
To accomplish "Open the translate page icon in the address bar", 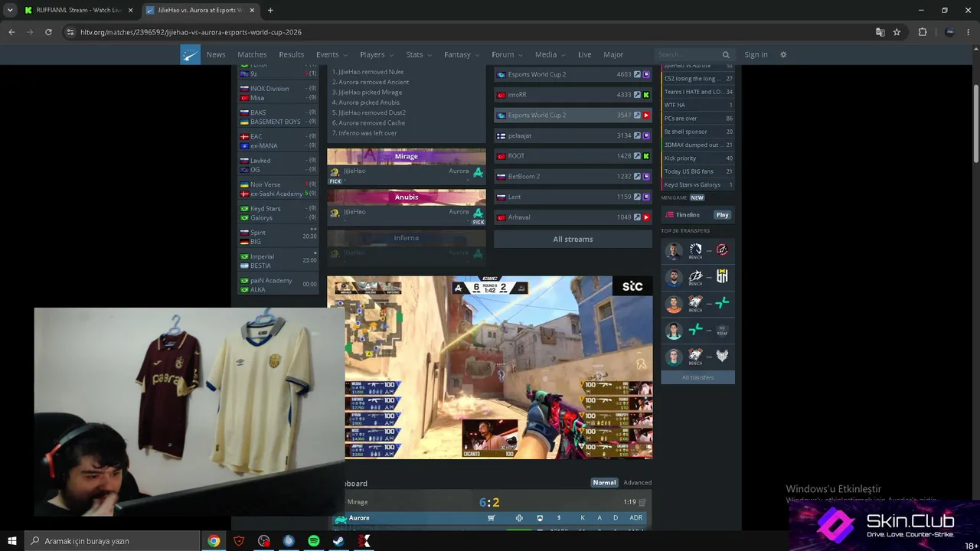I will click(x=880, y=32).
